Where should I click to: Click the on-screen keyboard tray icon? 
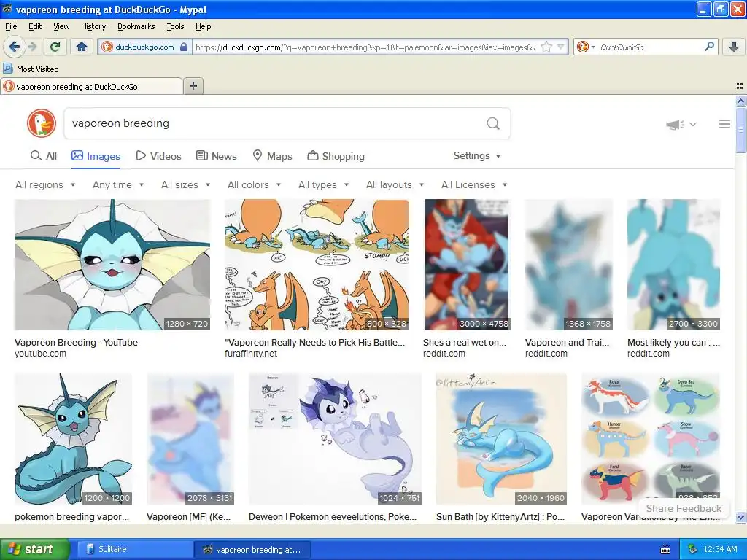[665, 550]
